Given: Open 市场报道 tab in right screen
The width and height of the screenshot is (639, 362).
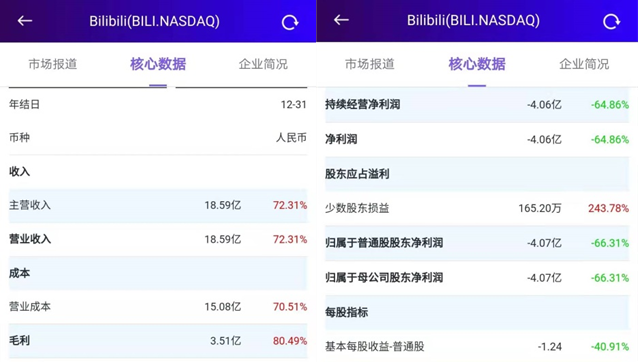Looking at the screenshot, I should point(370,64).
